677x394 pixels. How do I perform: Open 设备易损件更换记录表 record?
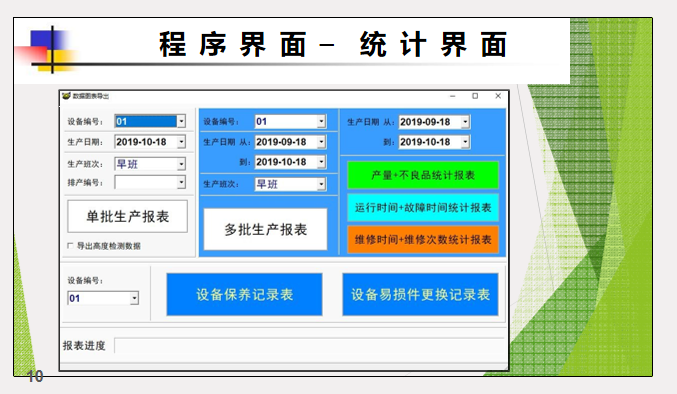pyautogui.click(x=420, y=294)
